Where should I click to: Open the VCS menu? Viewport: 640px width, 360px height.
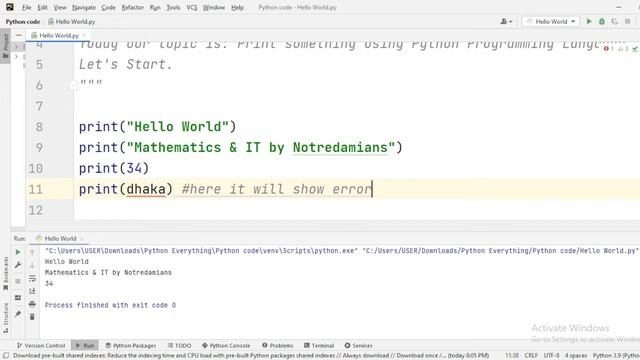point(192,7)
